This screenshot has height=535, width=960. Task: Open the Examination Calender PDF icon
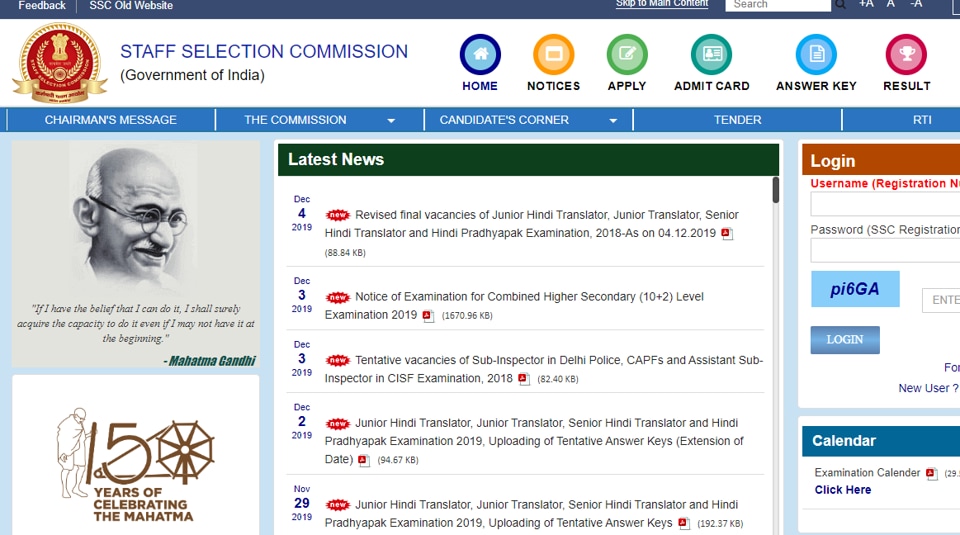point(931,473)
